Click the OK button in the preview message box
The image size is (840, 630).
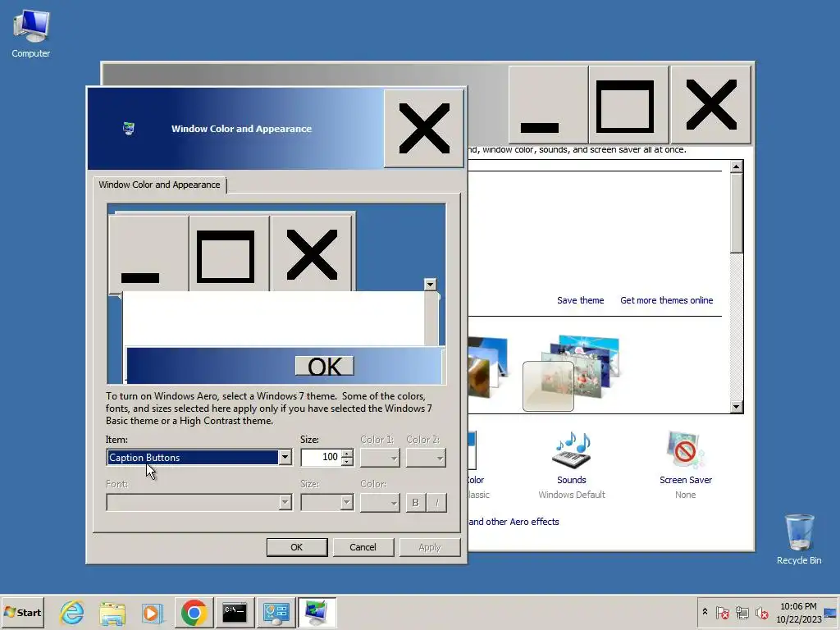coord(325,367)
